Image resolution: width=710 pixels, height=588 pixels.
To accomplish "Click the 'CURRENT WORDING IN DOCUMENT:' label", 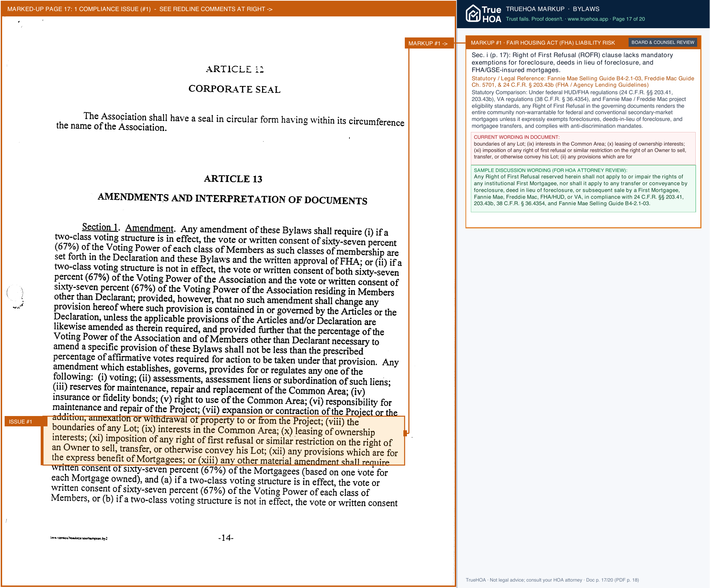I will [517, 137].
